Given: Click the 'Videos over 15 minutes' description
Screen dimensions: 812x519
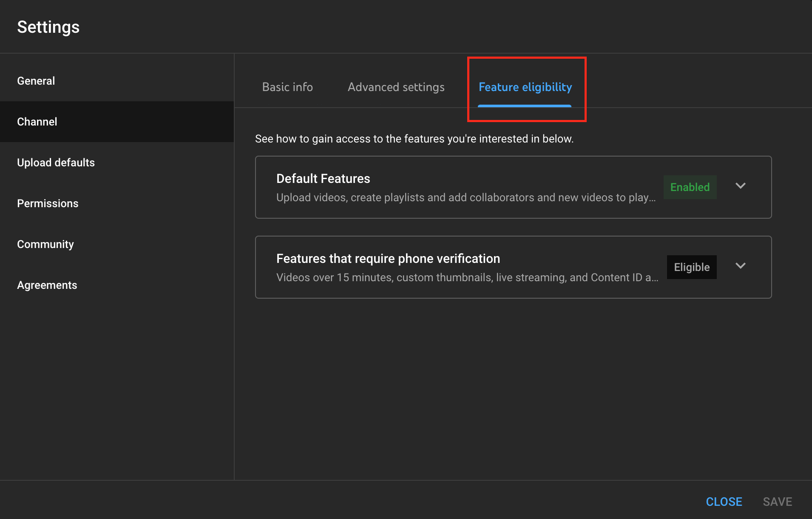Looking at the screenshot, I should pyautogui.click(x=467, y=278).
